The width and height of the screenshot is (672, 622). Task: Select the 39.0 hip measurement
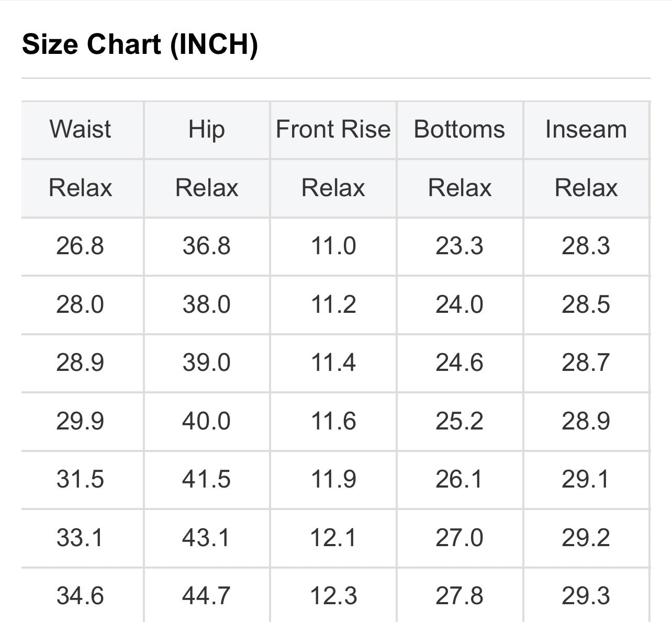(206, 363)
